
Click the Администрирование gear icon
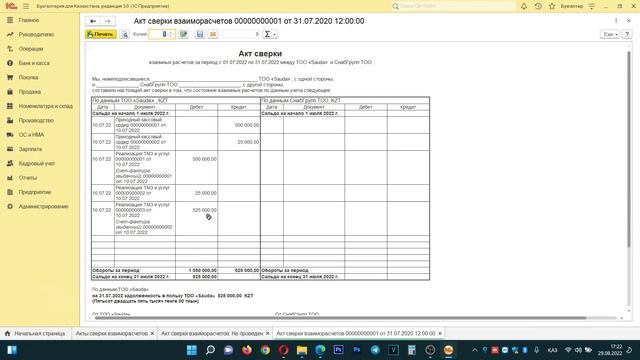coord(10,207)
